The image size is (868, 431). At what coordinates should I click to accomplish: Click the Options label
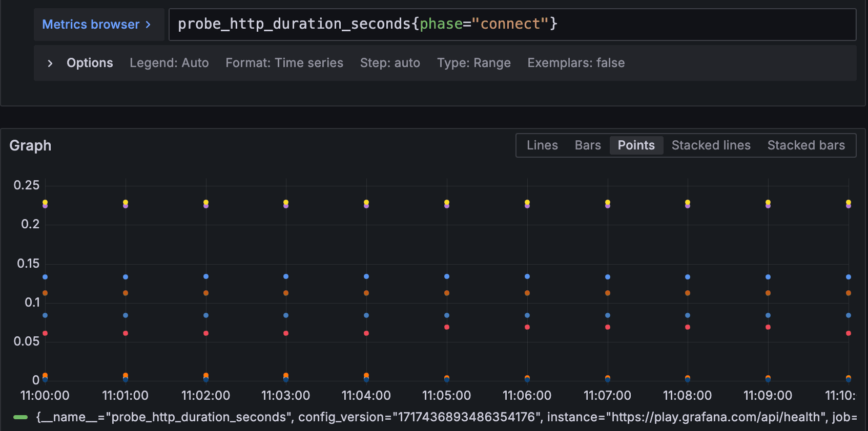coord(90,63)
